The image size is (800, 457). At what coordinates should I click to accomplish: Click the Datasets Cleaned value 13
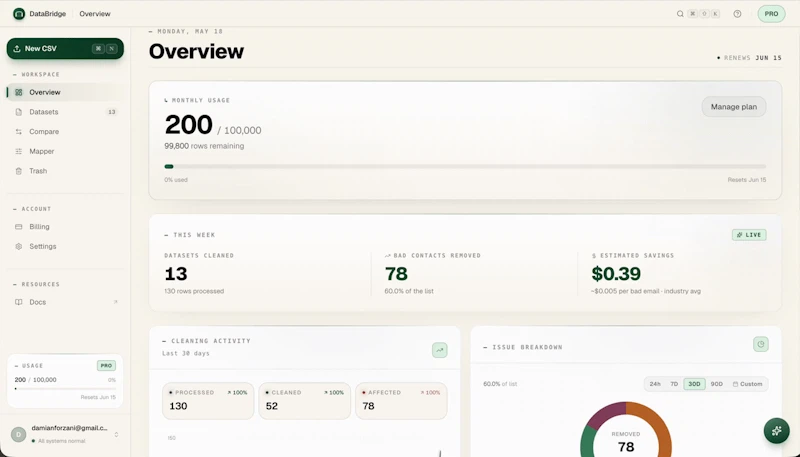tap(176, 274)
